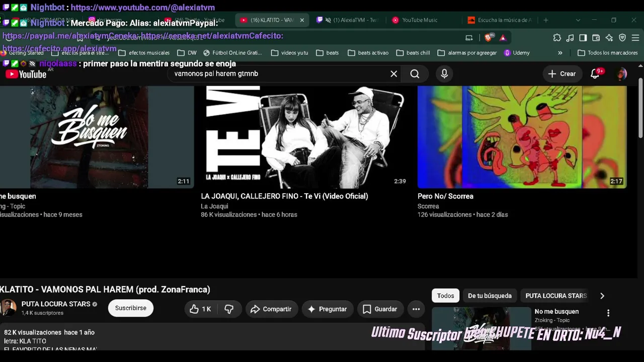
Task: Open the Crear menu
Action: (x=561, y=74)
